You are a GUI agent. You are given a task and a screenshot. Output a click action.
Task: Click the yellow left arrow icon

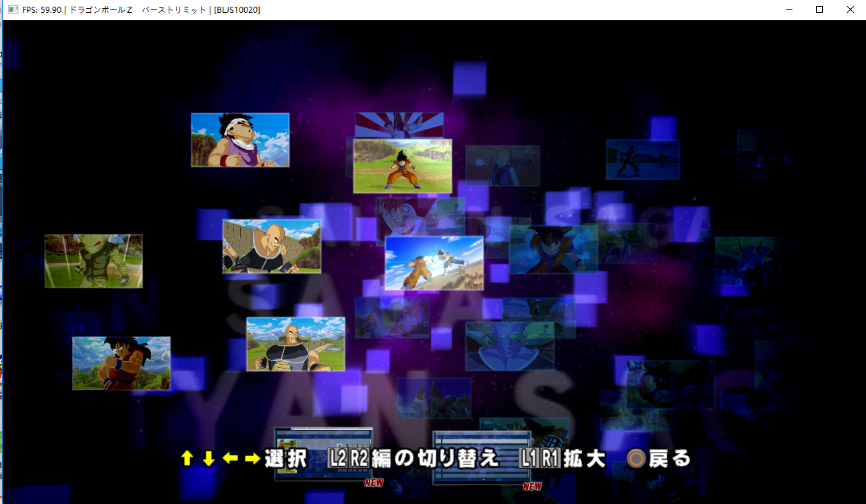231,459
